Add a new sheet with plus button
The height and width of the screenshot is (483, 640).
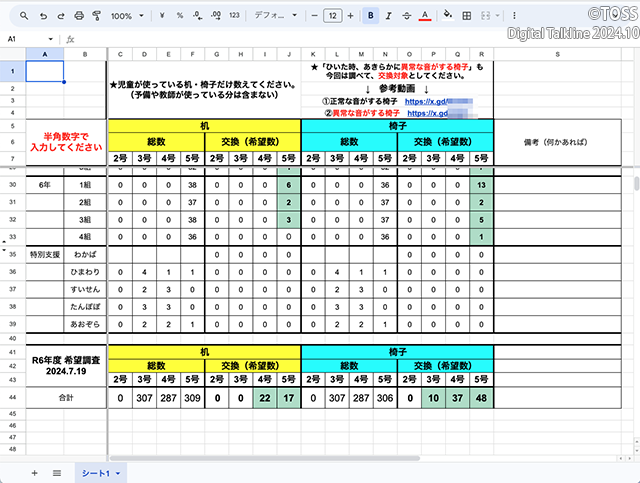tap(35, 472)
